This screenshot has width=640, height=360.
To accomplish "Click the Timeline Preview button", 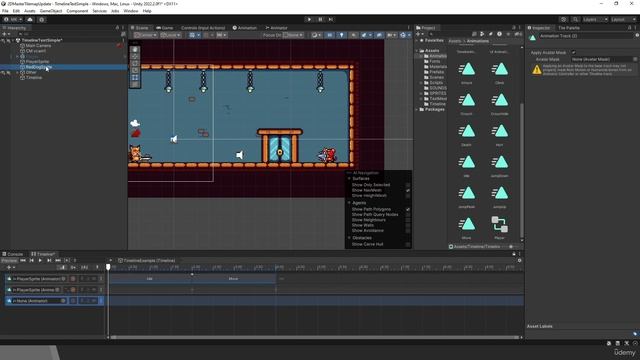I will pyautogui.click(x=9, y=260).
